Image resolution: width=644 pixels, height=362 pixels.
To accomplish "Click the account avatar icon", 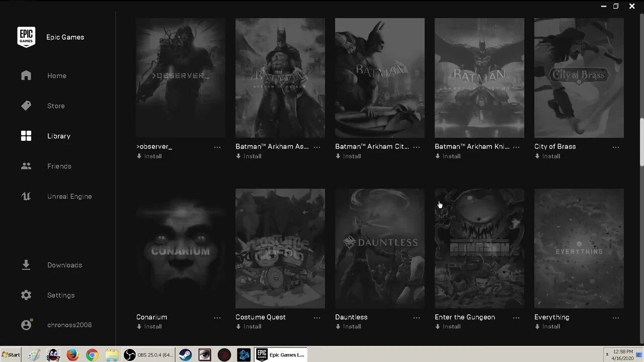I will [x=26, y=325].
